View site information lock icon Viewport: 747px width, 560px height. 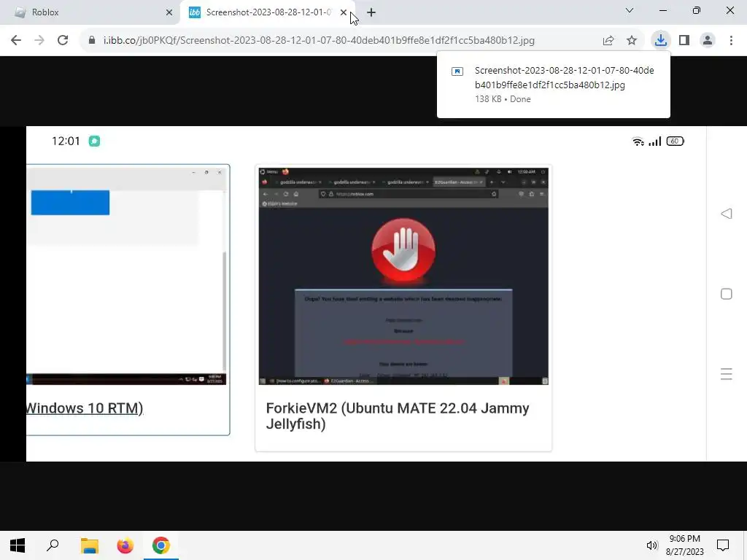pyautogui.click(x=92, y=41)
